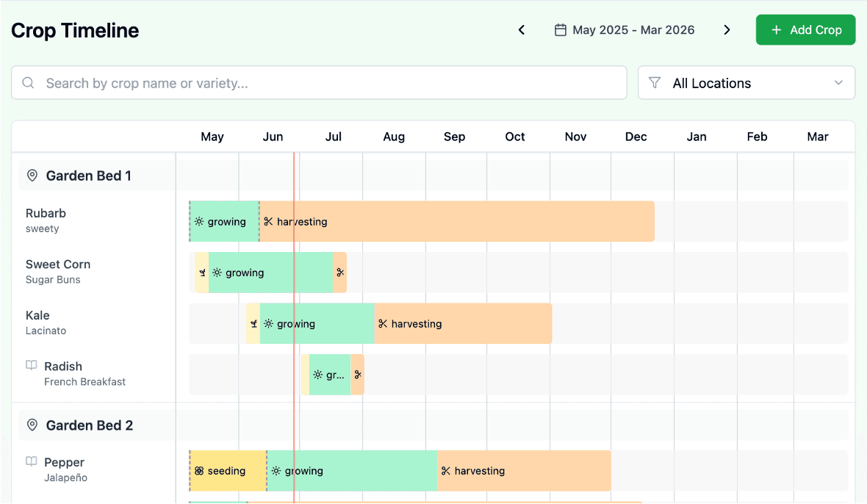Click Radish's scissors harvest icon

pyautogui.click(x=358, y=375)
